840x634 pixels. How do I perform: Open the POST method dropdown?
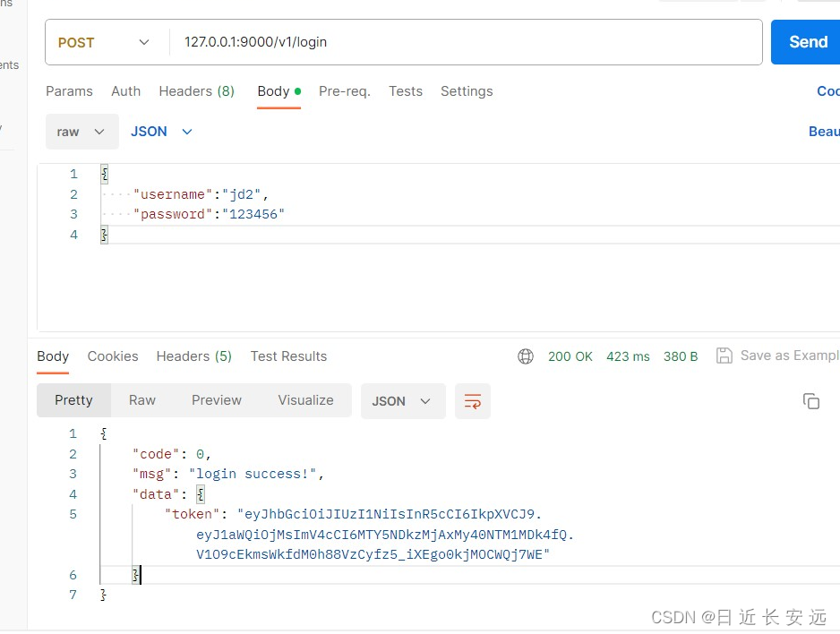click(103, 42)
